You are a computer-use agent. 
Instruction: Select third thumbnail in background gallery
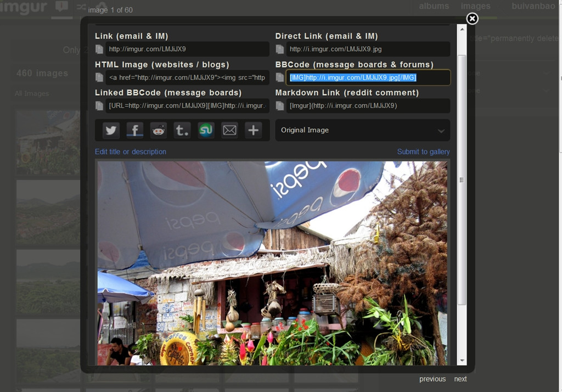48,282
